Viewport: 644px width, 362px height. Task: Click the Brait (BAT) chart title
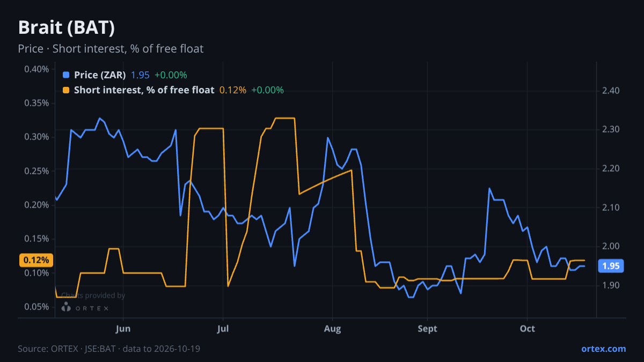(x=66, y=27)
